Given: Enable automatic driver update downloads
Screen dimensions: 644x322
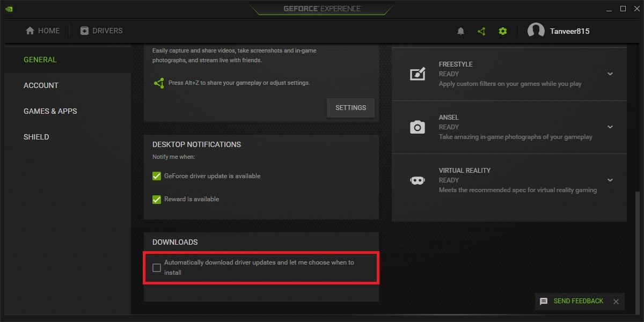Looking at the screenshot, I should coord(156,267).
